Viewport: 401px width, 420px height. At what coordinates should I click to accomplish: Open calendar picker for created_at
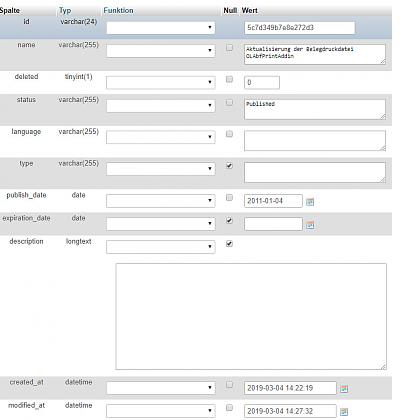[x=344, y=389]
